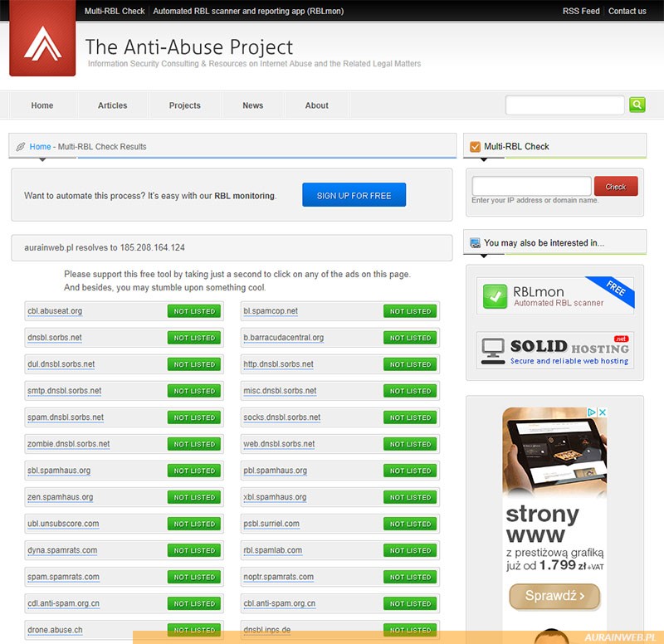Click the monitor icon beside 'You may also be interested in'
Screen dimensions: 664x644
pyautogui.click(x=475, y=243)
